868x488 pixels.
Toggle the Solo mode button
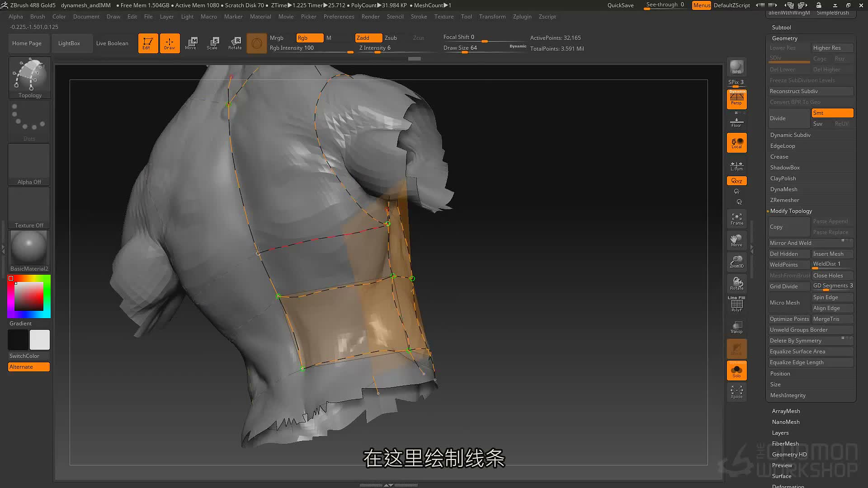(x=736, y=371)
